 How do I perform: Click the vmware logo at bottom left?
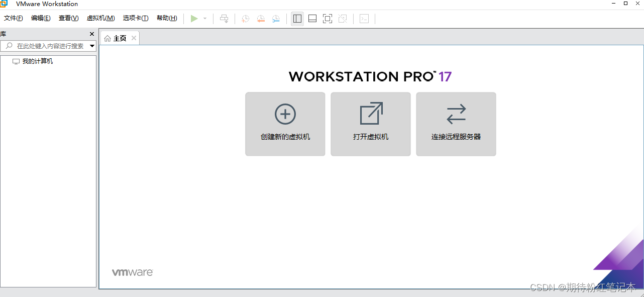[x=132, y=272]
